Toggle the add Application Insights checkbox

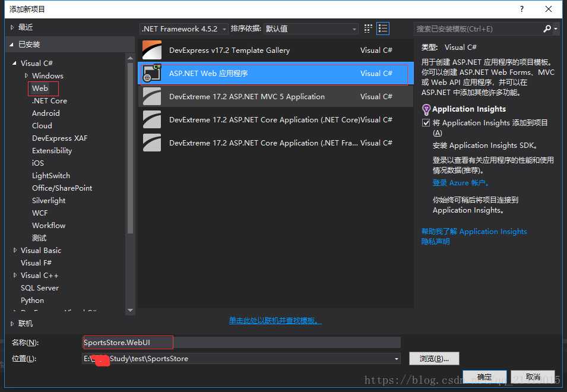click(426, 123)
